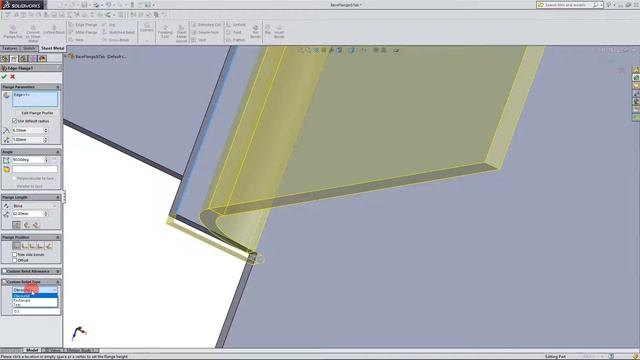Choose Bend from Virtual Sharp position
640x360 pixels.
tap(40, 246)
